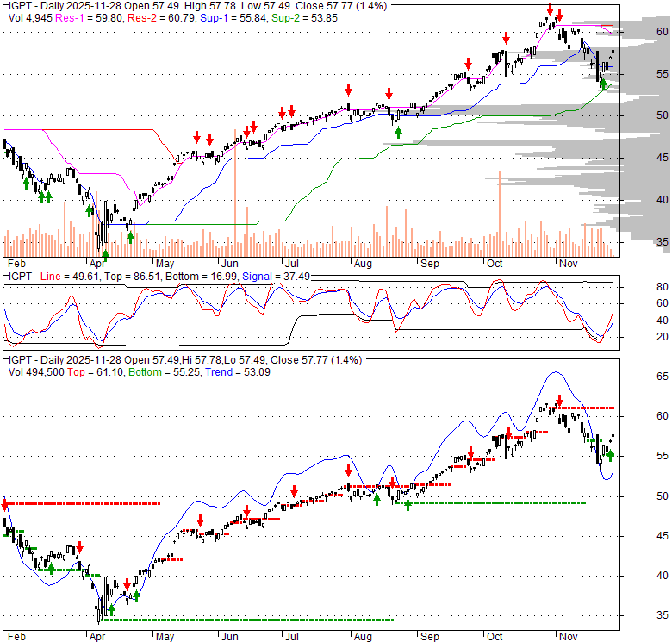672x642 pixels.
Task: Click the latest green buy arrow in November, top chart
Action: 603,84
